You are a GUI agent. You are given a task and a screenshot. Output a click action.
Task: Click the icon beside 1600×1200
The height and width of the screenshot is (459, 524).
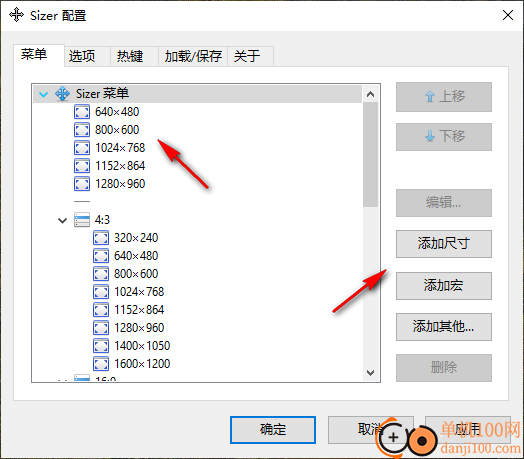tap(101, 364)
